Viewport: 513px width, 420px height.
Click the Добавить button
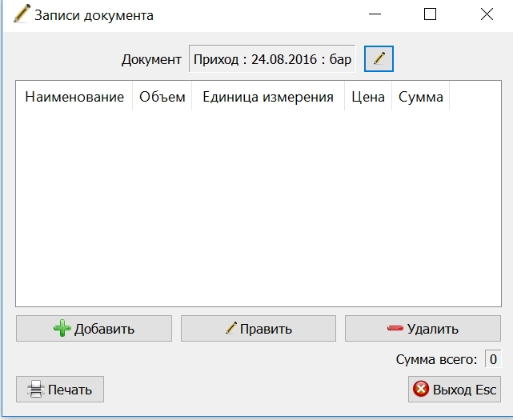point(94,329)
